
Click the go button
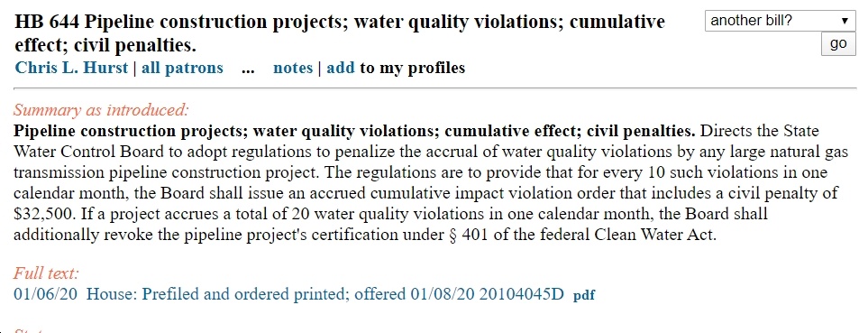point(838,44)
